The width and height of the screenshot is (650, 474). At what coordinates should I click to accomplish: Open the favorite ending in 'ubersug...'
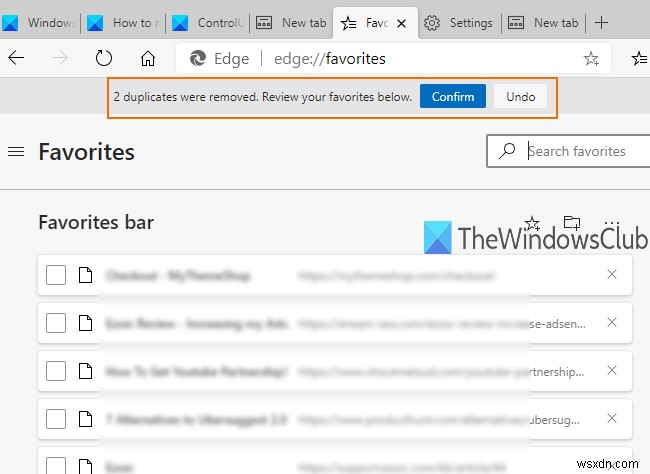(x=335, y=419)
